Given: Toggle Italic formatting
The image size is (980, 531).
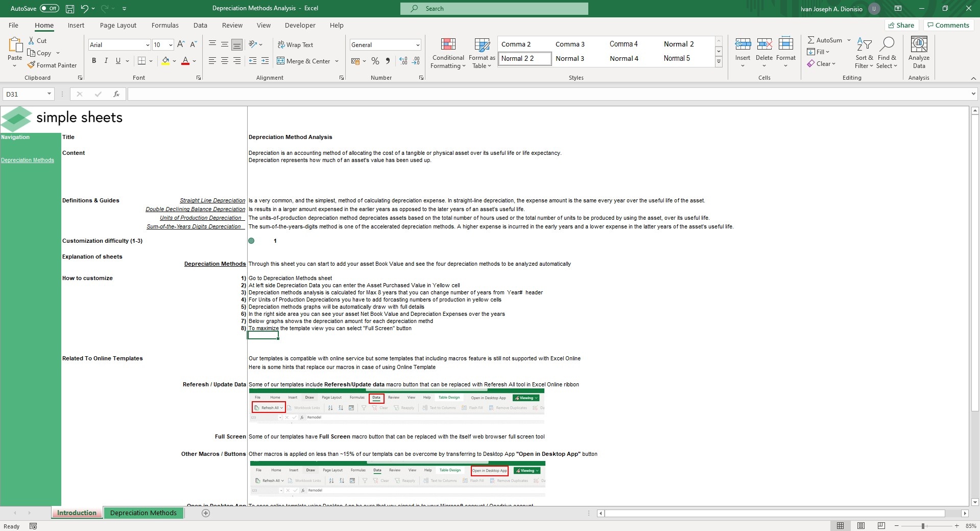Looking at the screenshot, I should 106,61.
